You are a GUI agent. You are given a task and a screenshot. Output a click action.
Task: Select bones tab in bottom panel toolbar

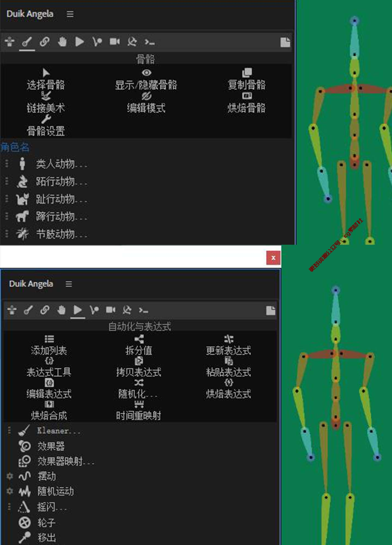pyautogui.click(x=28, y=310)
